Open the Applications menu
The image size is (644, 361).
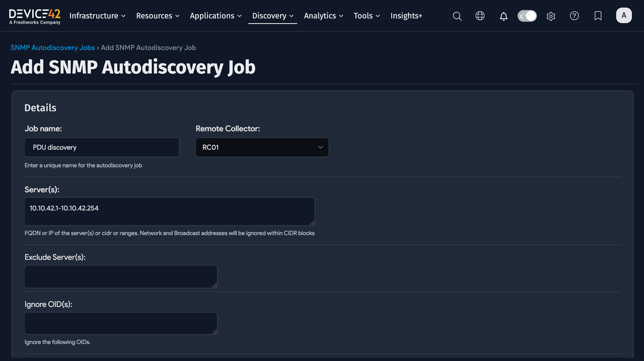click(215, 16)
